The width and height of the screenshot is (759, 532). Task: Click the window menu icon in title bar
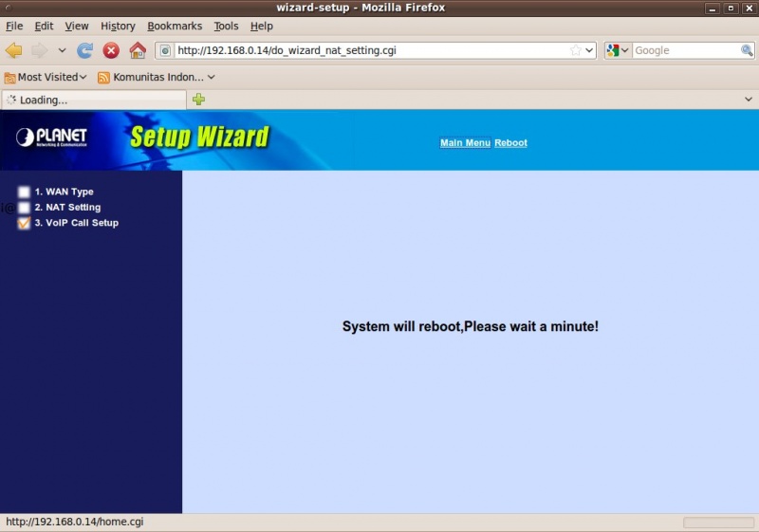click(x=7, y=8)
